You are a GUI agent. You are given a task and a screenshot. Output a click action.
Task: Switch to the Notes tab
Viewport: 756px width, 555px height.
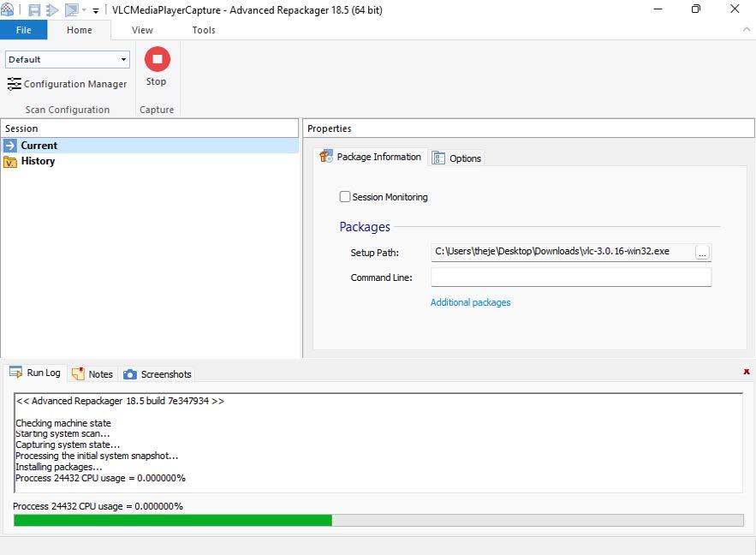92,374
